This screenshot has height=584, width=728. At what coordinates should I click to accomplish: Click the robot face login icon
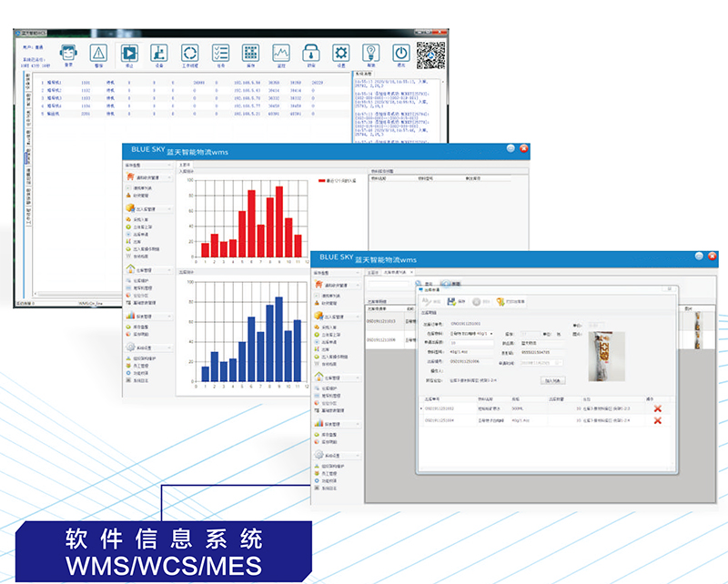pyautogui.click(x=69, y=54)
